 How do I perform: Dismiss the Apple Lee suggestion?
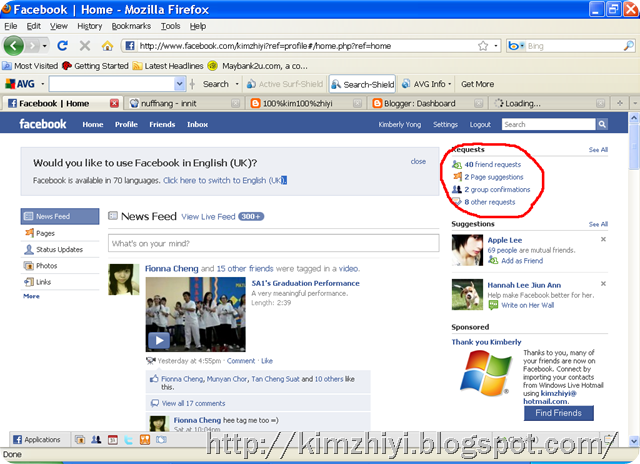[x=603, y=240]
